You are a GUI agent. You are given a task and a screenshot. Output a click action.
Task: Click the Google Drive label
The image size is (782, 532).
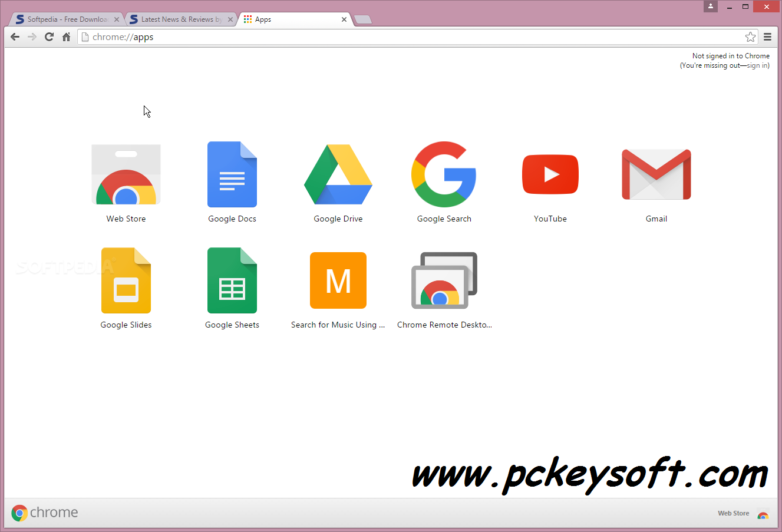[338, 219]
